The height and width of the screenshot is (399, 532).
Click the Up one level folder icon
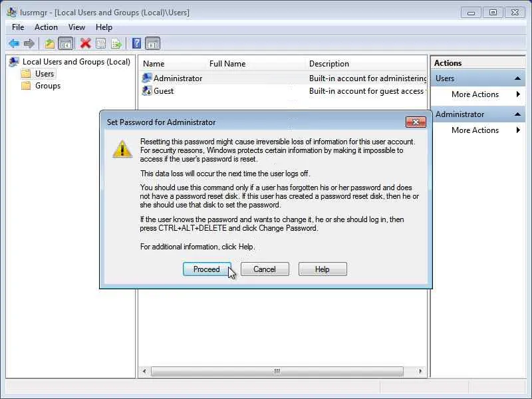point(49,43)
